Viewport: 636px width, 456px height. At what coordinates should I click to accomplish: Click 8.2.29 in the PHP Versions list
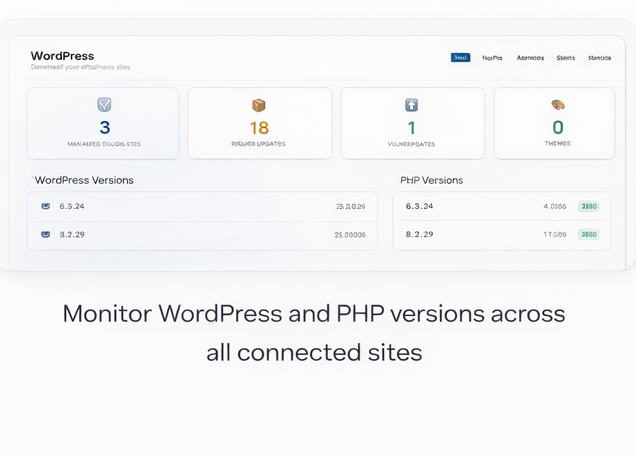[419, 234]
